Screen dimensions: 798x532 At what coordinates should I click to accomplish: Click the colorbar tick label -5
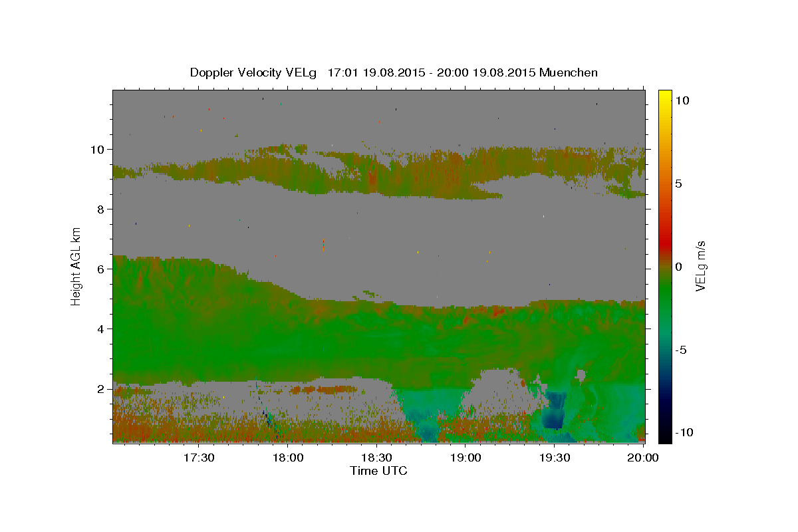point(681,350)
